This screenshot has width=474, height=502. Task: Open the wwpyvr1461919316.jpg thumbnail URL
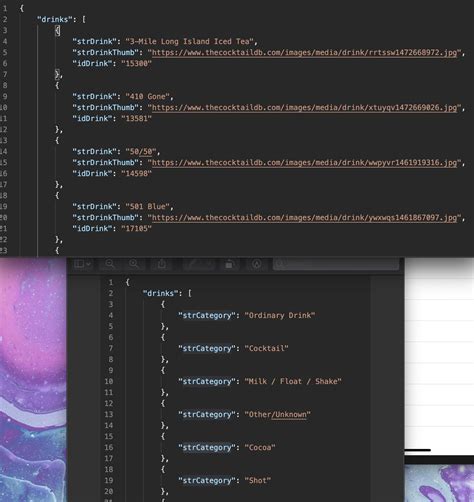(x=304, y=162)
